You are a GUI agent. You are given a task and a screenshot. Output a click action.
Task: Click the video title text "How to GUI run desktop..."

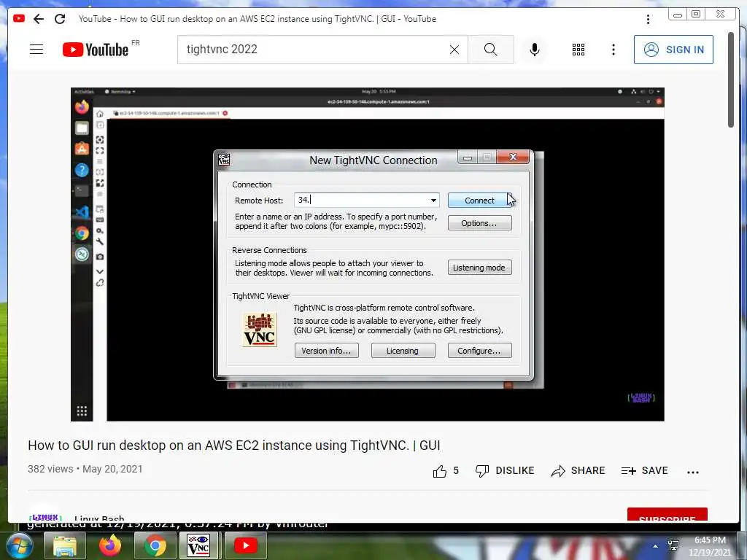coord(234,446)
